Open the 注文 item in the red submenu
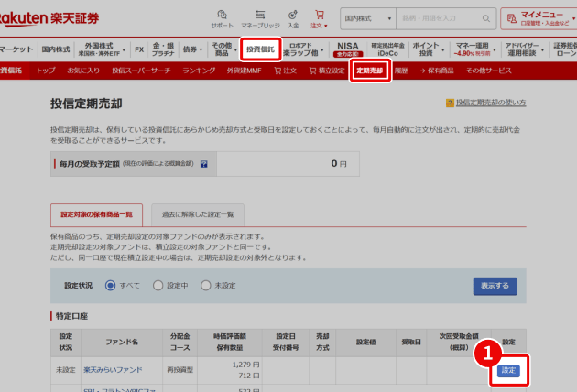 pyautogui.click(x=285, y=71)
